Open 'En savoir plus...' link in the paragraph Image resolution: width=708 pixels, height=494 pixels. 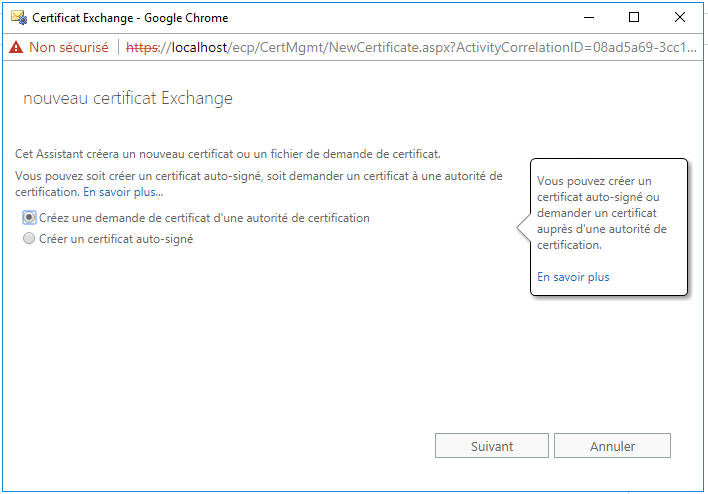pos(123,192)
